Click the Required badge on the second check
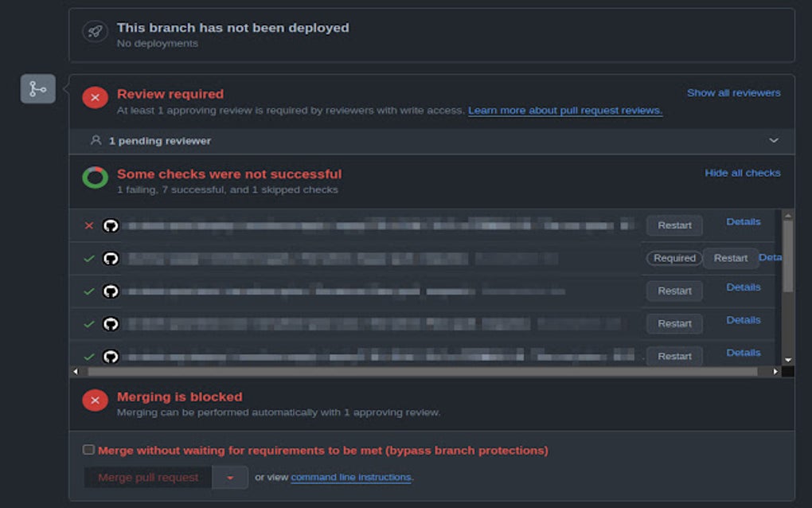 click(x=673, y=258)
